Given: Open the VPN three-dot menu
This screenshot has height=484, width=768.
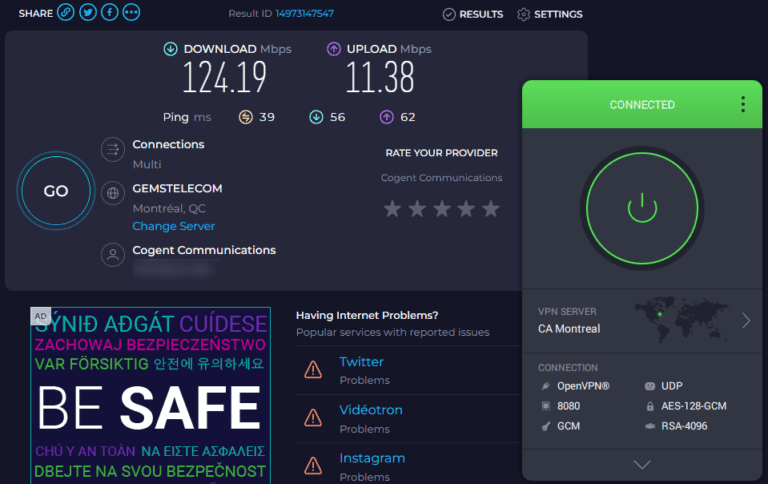Looking at the screenshot, I should pos(742,104).
